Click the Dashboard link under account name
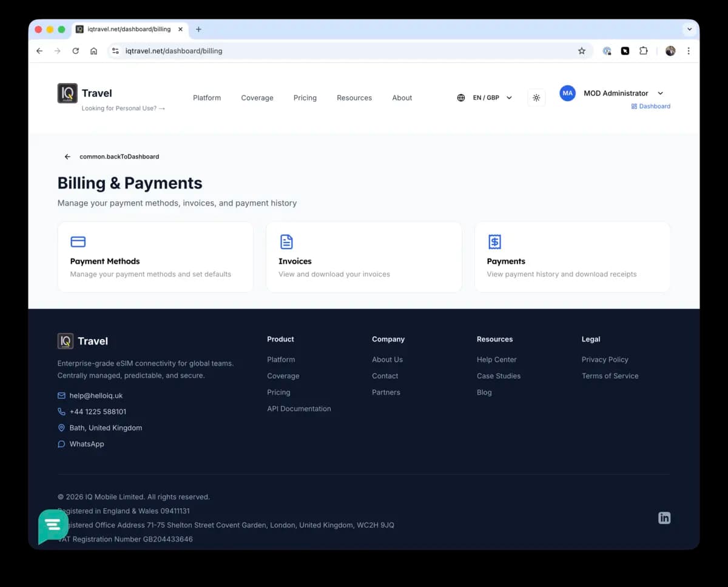Screen dimensions: 728x587 click(x=650, y=106)
